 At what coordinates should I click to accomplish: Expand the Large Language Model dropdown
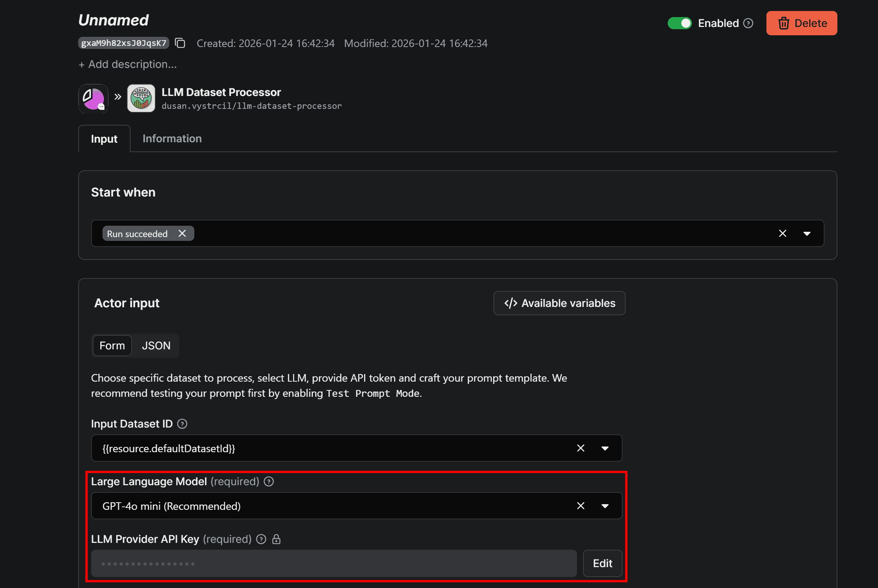pos(605,506)
